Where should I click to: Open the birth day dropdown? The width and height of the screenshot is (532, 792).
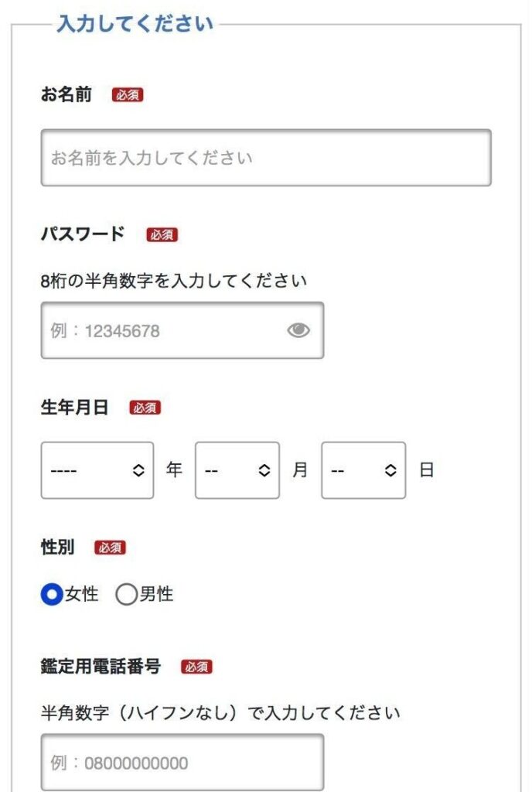point(363,469)
